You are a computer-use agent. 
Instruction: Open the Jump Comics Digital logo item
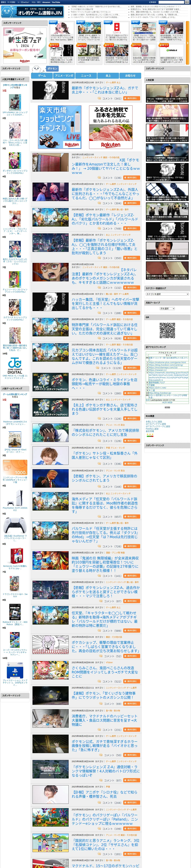[x=15, y=366]
